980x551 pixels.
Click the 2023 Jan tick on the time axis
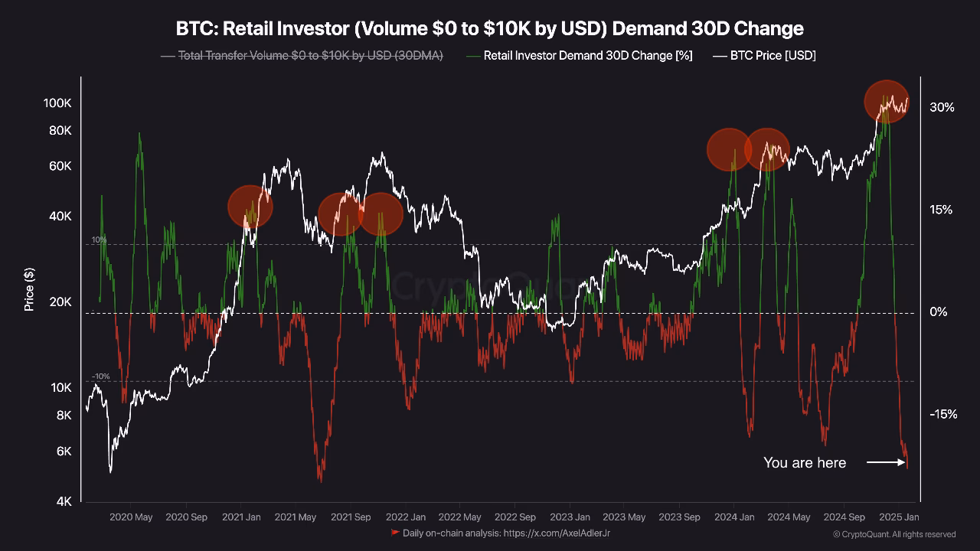(x=570, y=517)
